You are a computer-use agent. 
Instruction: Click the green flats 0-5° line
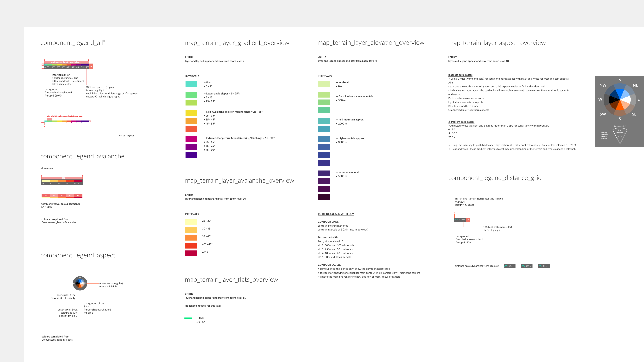click(x=188, y=318)
